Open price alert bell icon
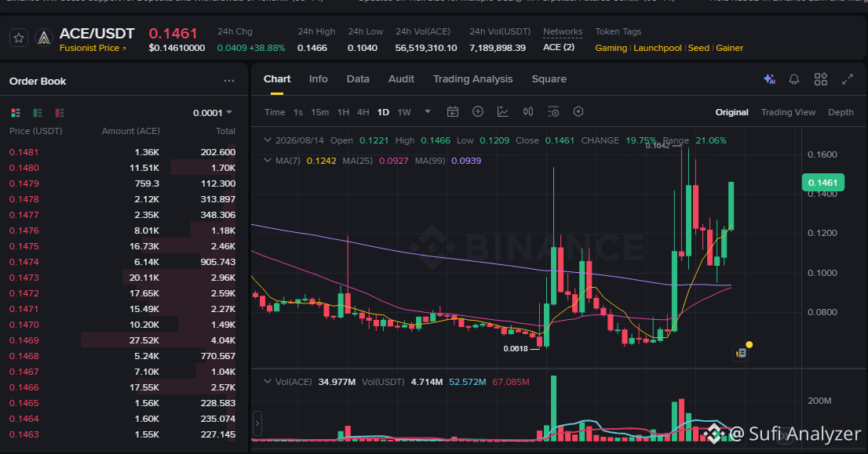Screen dimensions: 868x454 coord(793,79)
